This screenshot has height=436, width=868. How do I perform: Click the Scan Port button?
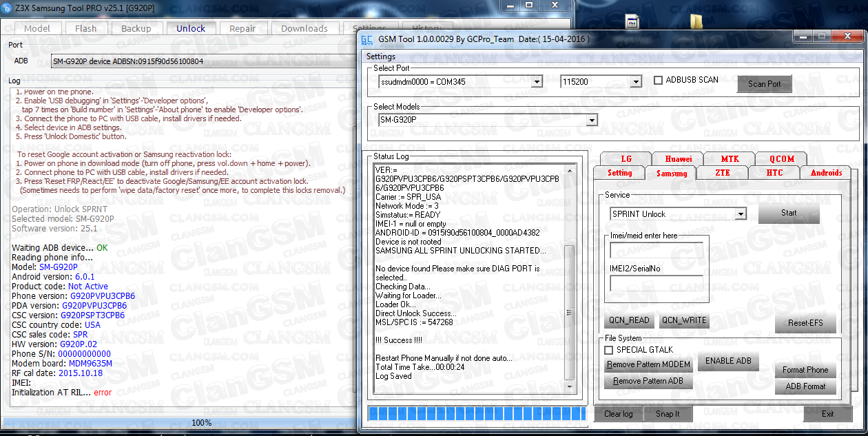pos(765,84)
